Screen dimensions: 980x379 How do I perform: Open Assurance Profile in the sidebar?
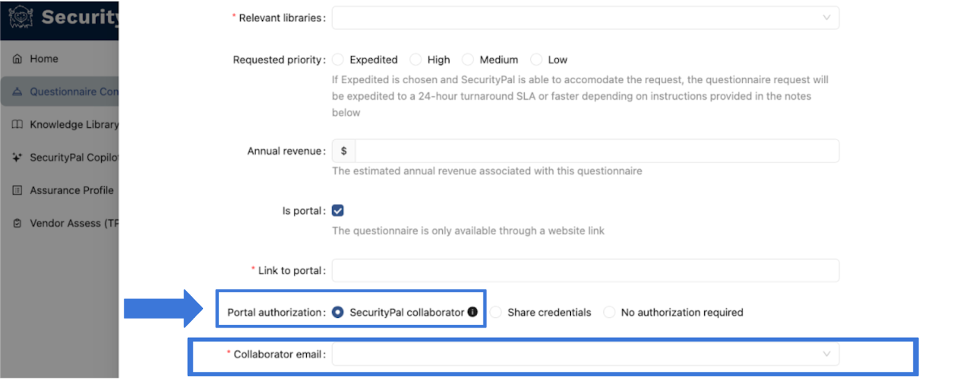pos(59,190)
